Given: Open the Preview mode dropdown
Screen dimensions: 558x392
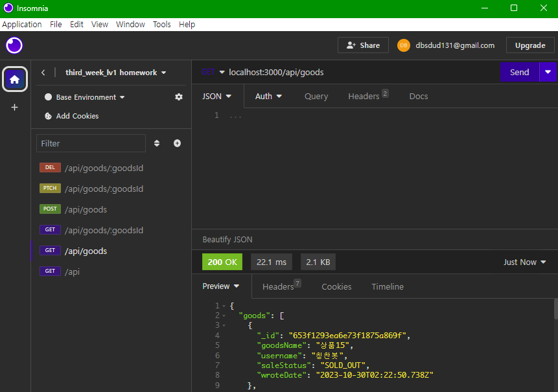Looking at the screenshot, I should (x=220, y=286).
